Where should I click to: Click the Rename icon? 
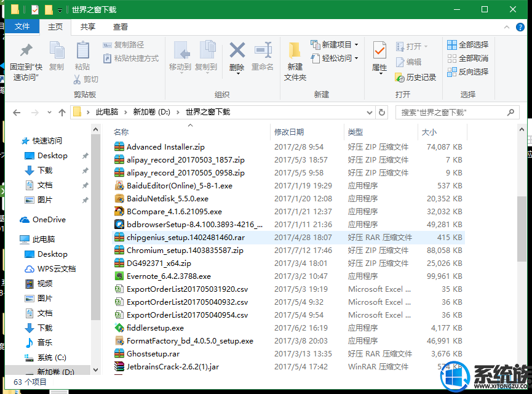point(263,50)
